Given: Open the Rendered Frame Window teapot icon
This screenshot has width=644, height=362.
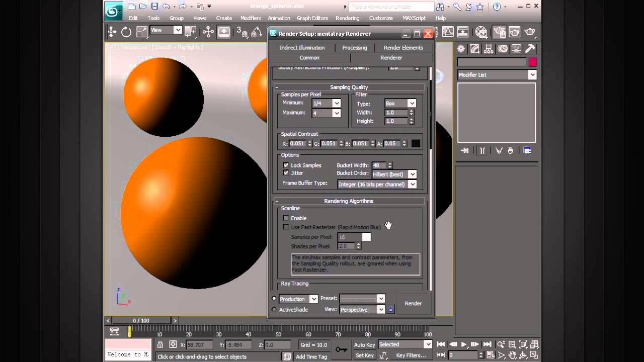Looking at the screenshot, I should (514, 32).
